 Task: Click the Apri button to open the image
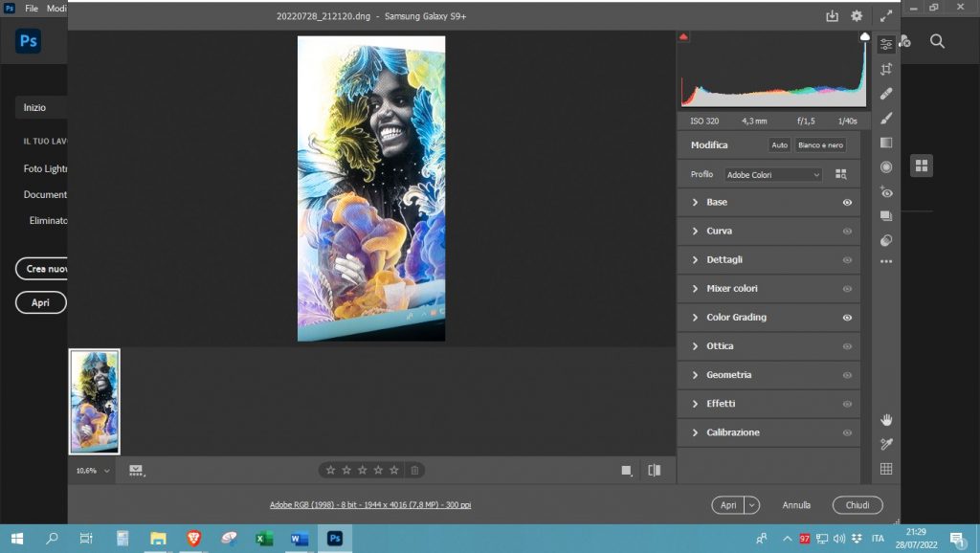pyautogui.click(x=727, y=504)
